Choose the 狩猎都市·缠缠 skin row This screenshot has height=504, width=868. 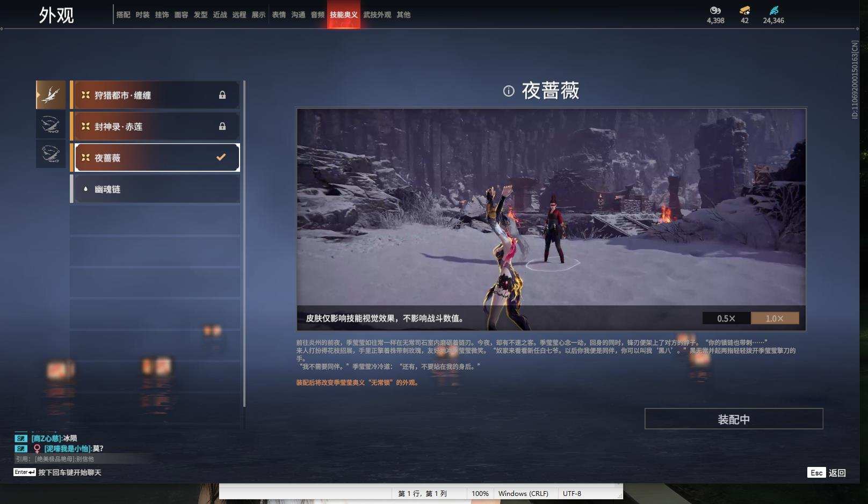point(155,95)
